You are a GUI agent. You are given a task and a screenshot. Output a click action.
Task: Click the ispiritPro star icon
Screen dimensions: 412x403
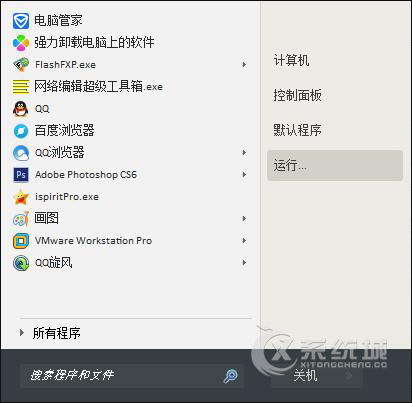pyautogui.click(x=21, y=197)
